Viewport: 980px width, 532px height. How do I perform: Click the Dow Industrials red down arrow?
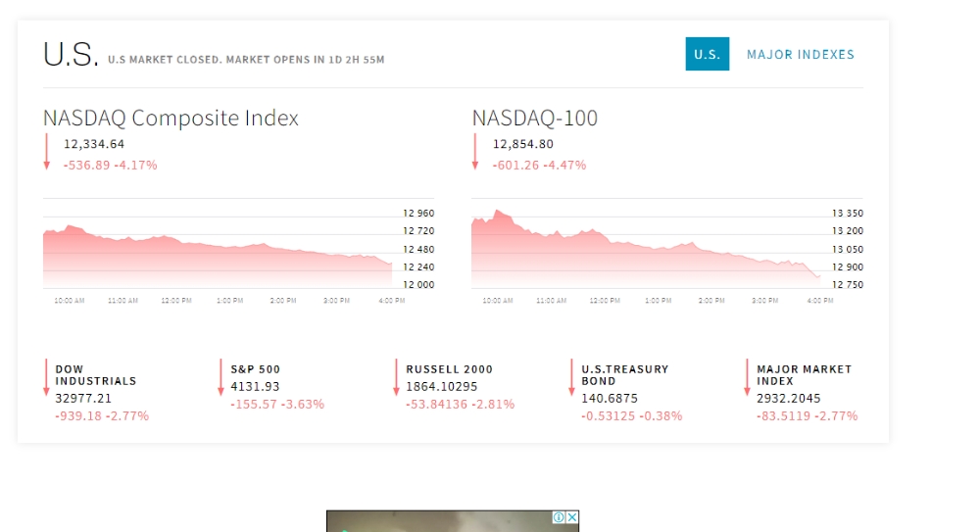point(46,377)
